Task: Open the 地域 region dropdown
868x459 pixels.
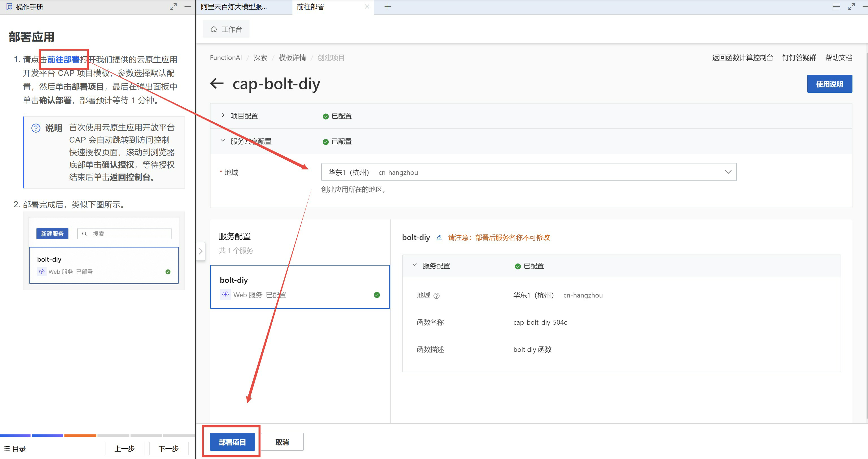Action: pos(528,172)
